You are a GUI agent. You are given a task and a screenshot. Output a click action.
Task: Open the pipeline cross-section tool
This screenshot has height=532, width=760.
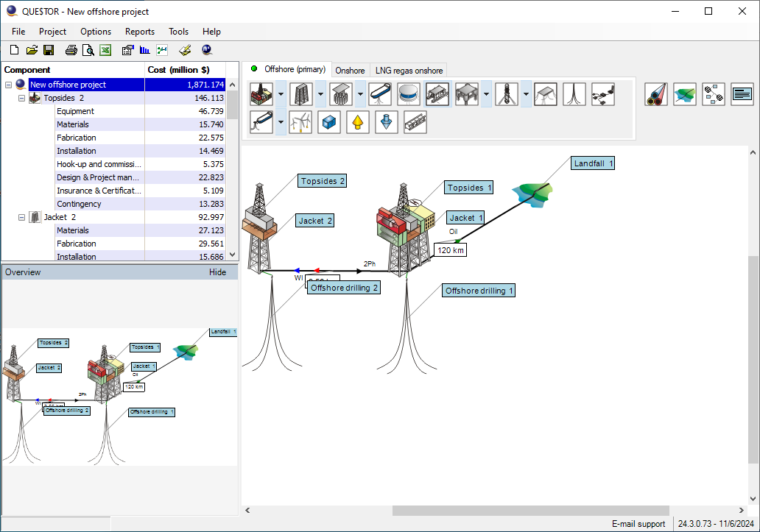(x=656, y=94)
